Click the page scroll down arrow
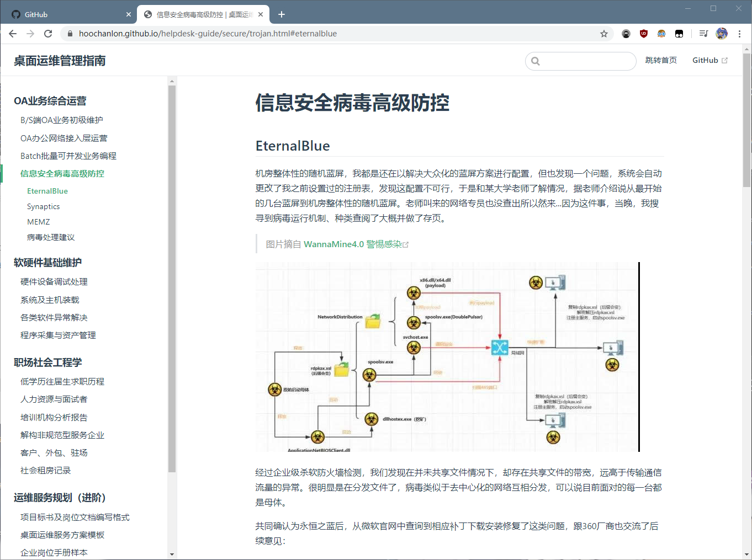This screenshot has height=560, width=752. pyautogui.click(x=747, y=554)
